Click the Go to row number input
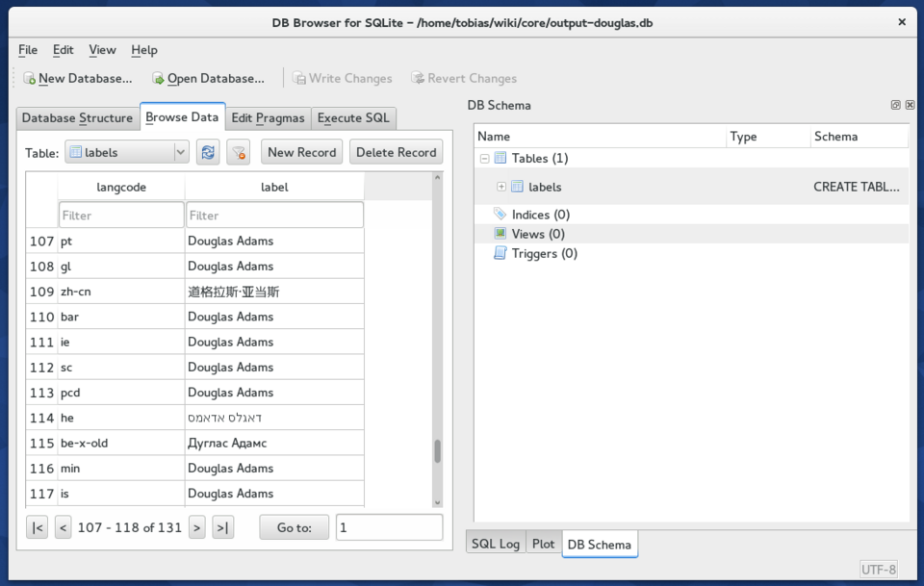The width and height of the screenshot is (924, 586). [x=389, y=527]
